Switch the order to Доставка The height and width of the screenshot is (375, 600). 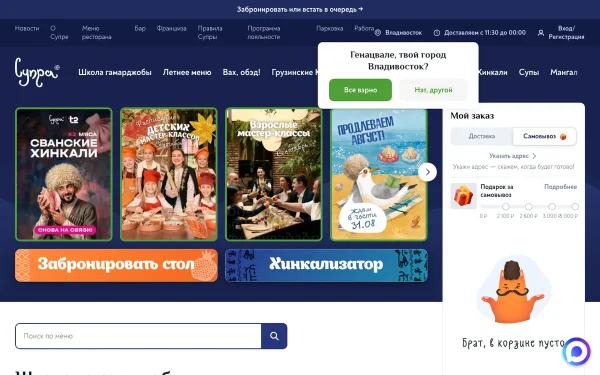(482, 136)
